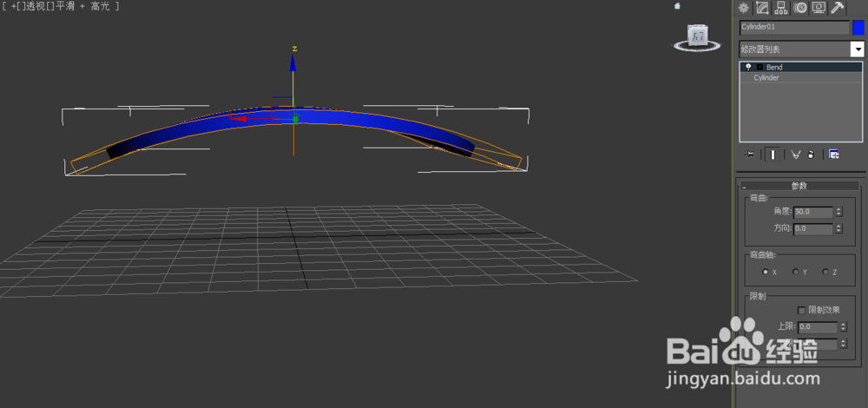Image resolution: width=868 pixels, height=408 pixels.
Task: Click the Pin Stack icon
Action: click(x=750, y=155)
